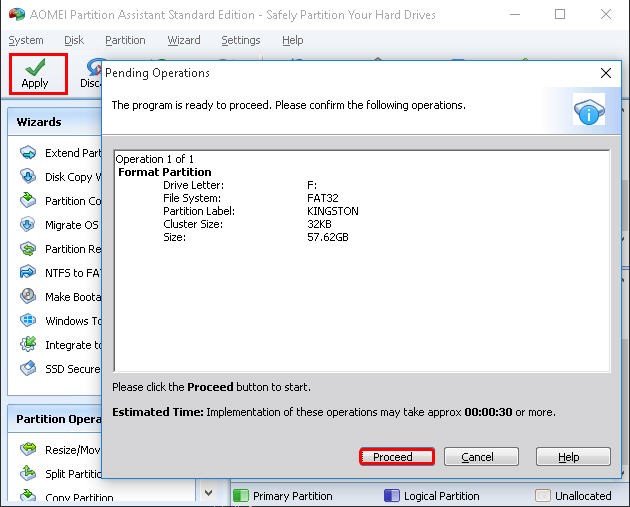Select the NTFS to FAT32 converter icon
This screenshot has width=630, height=507.
(x=28, y=272)
